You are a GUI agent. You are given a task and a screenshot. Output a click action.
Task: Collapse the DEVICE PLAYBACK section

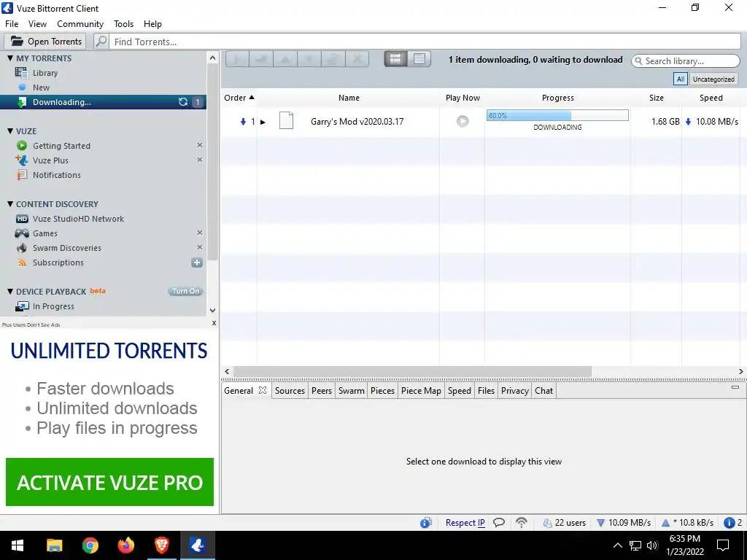pos(10,292)
